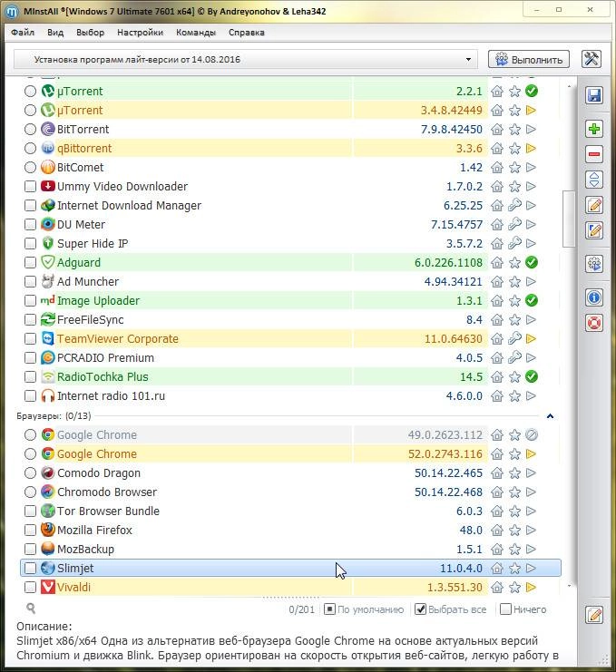Open the 'Вид' menu
616x672 pixels.
pos(55,33)
